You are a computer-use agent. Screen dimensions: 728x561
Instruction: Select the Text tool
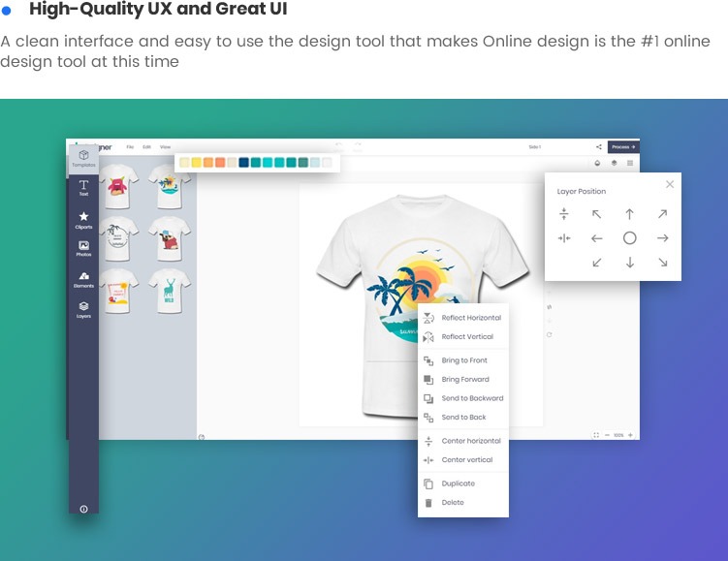pyautogui.click(x=83, y=187)
